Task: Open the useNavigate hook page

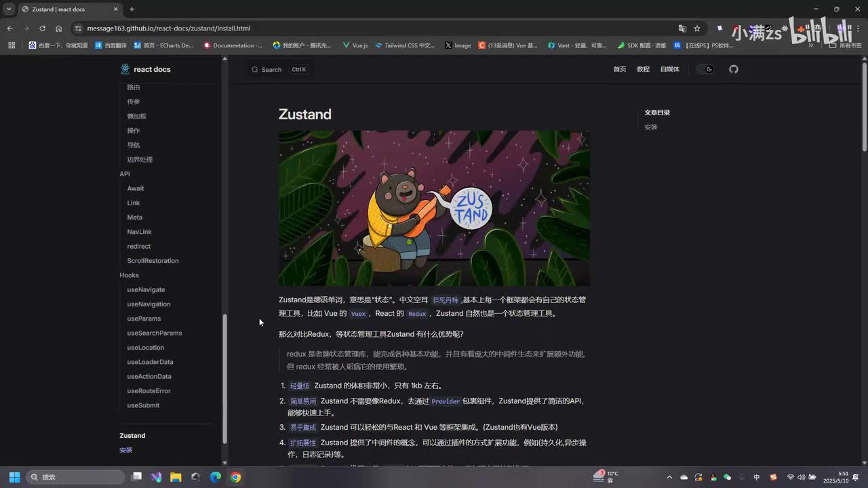Action: coord(146,289)
